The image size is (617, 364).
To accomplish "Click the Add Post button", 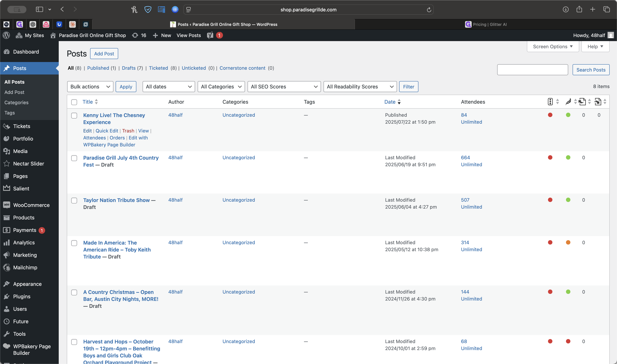I will coord(104,54).
